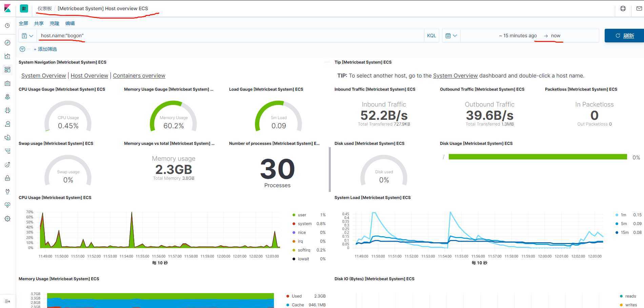Open the saved queries dropdown
This screenshot has height=308, width=644.
pos(27,36)
